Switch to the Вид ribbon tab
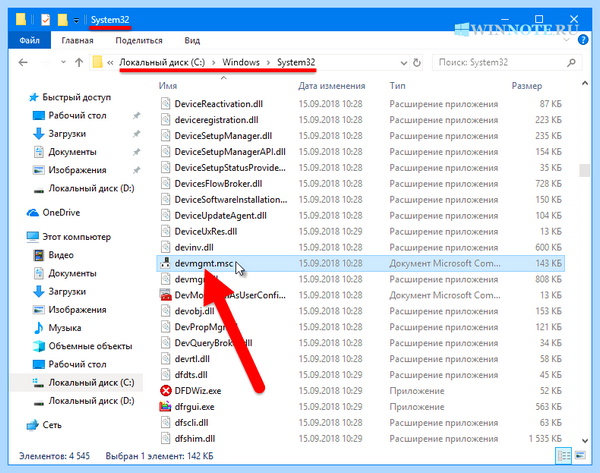The image size is (600, 473). pos(192,40)
